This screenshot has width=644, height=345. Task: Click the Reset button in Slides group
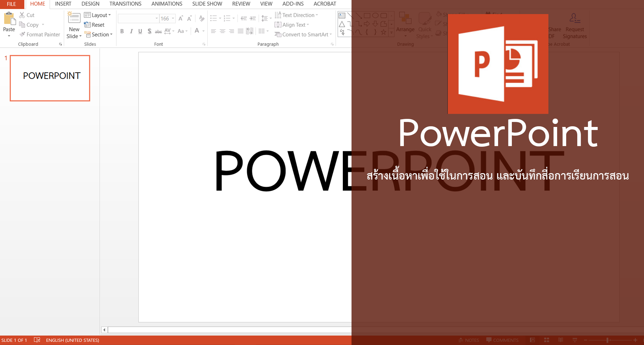[x=95, y=24]
